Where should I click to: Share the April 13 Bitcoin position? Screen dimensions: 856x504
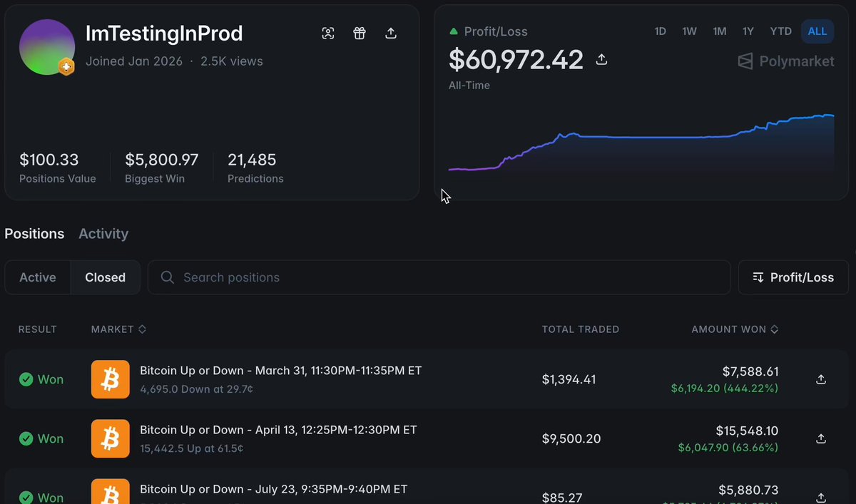[821, 438]
